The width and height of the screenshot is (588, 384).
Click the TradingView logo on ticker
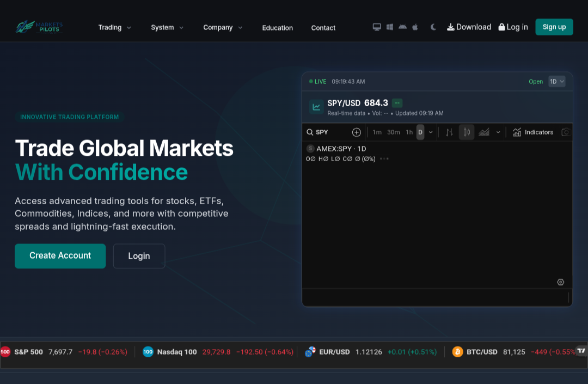click(x=581, y=351)
